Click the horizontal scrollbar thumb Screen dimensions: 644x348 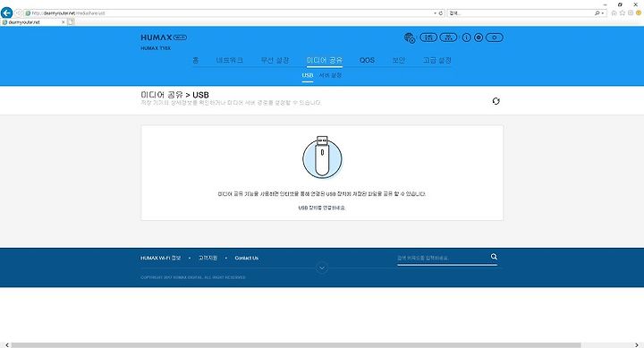click(296, 345)
